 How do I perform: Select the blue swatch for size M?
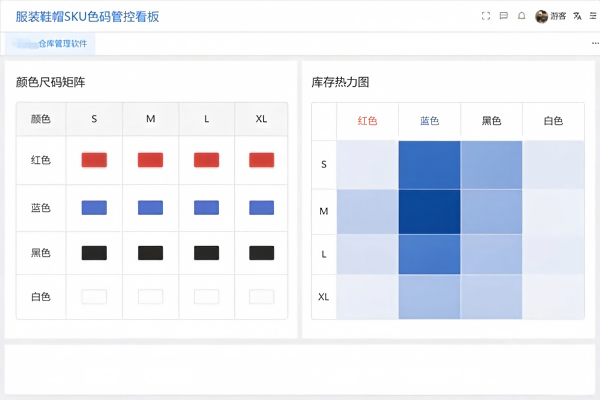[x=150, y=208]
